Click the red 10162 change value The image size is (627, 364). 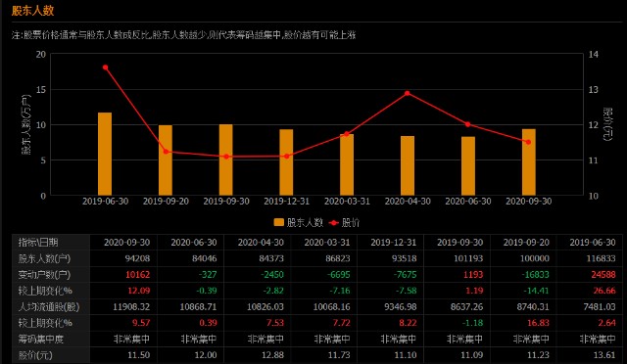[137, 275]
